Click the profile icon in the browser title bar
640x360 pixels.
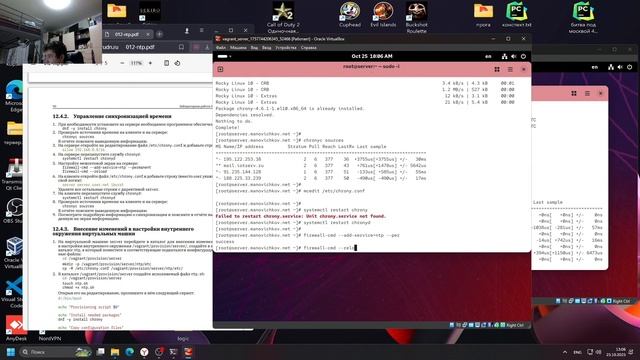click(x=187, y=31)
